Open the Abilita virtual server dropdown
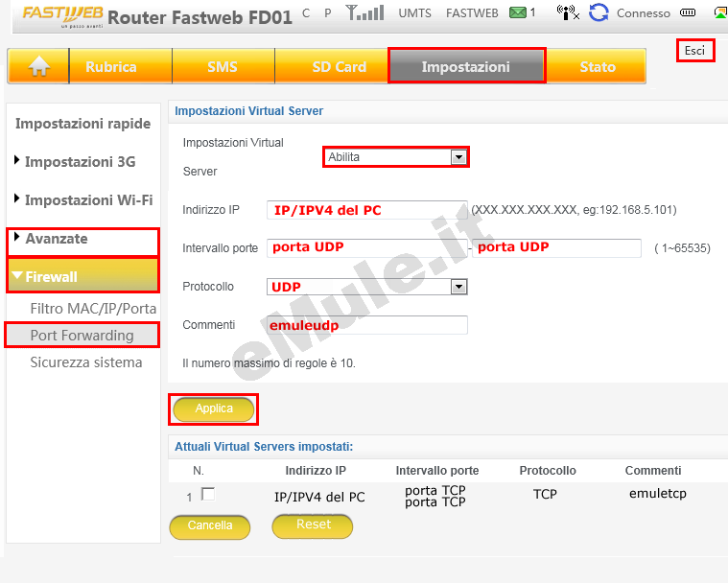 (396, 157)
